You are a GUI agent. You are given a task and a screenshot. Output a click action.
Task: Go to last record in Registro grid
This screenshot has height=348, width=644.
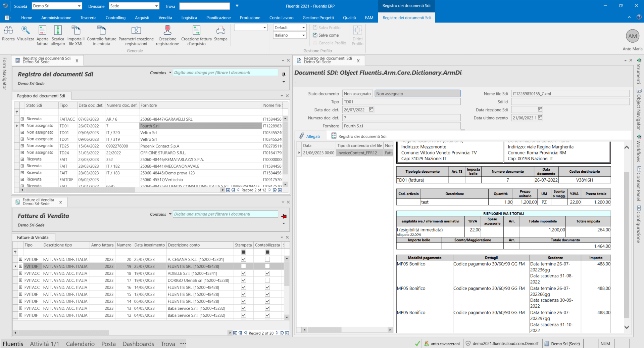click(280, 190)
